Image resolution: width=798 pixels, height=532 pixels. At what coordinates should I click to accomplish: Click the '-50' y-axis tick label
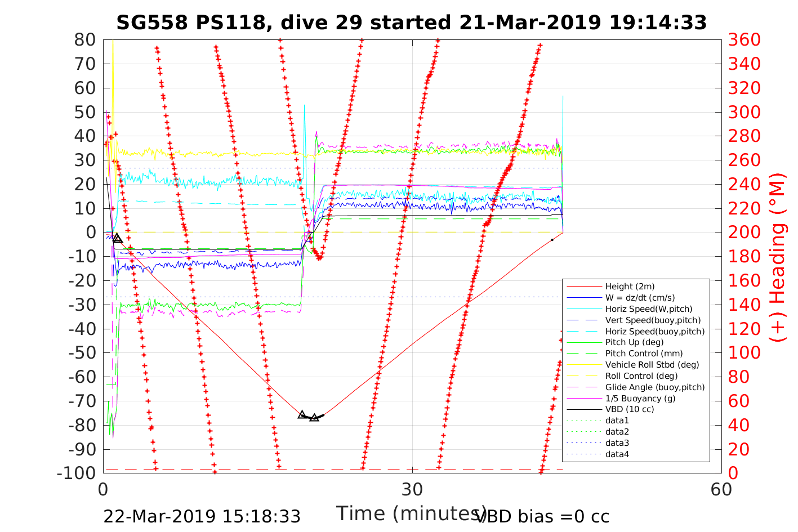pyautogui.click(x=82, y=353)
